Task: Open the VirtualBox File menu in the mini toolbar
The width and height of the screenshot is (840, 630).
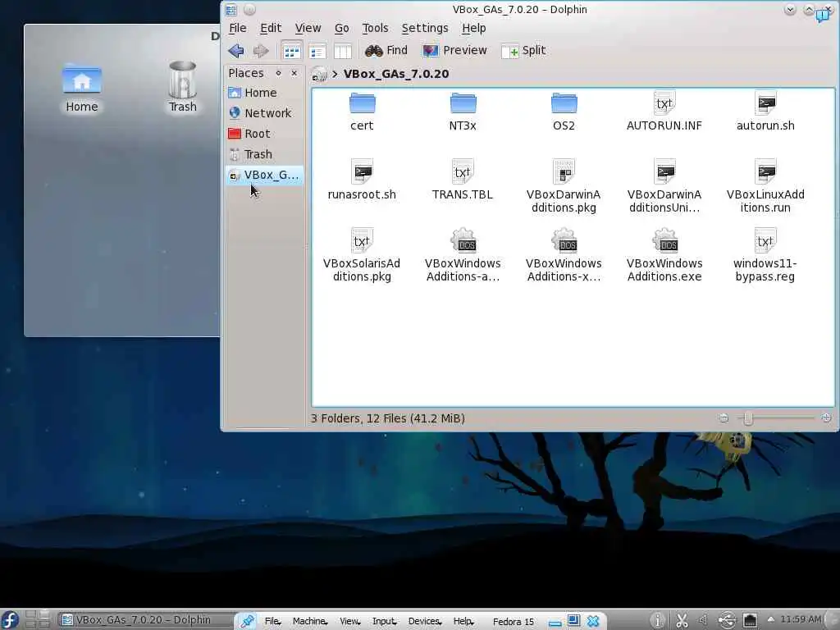Action: coord(272,622)
